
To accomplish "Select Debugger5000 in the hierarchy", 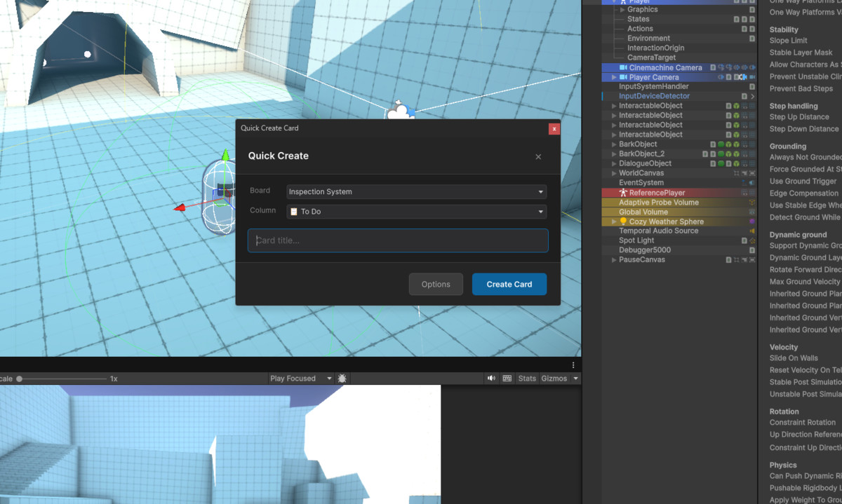I will pyautogui.click(x=644, y=250).
